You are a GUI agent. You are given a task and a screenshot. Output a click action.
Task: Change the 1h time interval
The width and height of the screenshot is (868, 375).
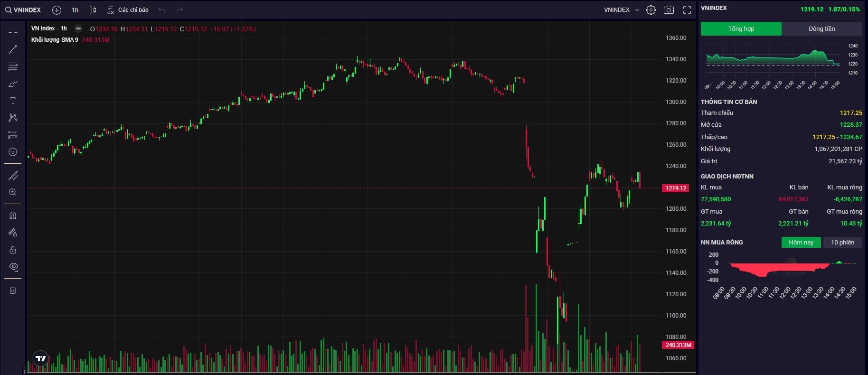(x=75, y=10)
